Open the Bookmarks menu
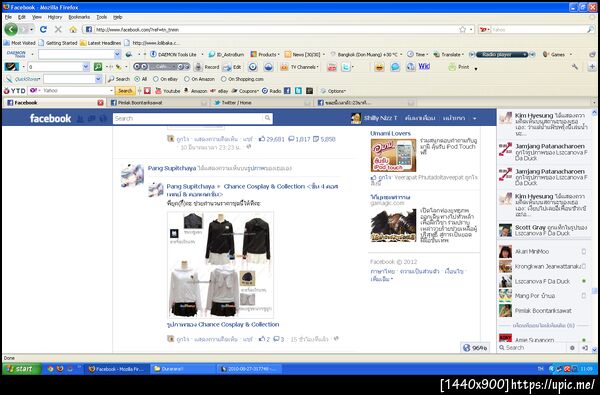The image size is (600, 395). 79,17
